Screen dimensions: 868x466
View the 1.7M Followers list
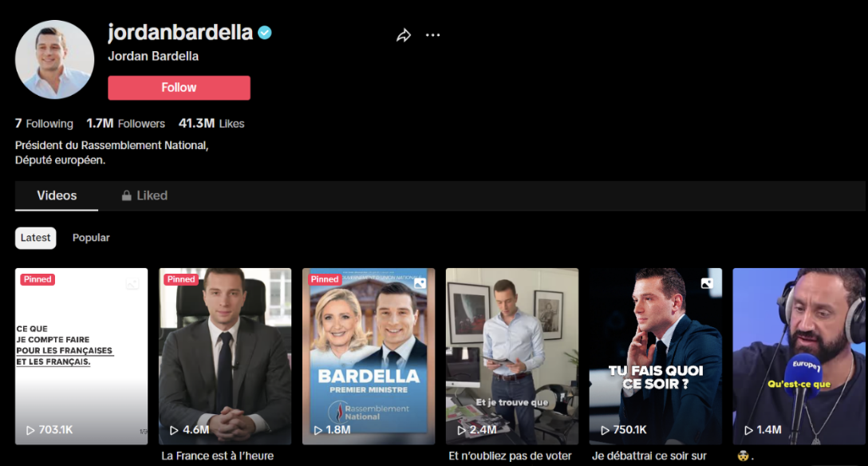coord(126,124)
